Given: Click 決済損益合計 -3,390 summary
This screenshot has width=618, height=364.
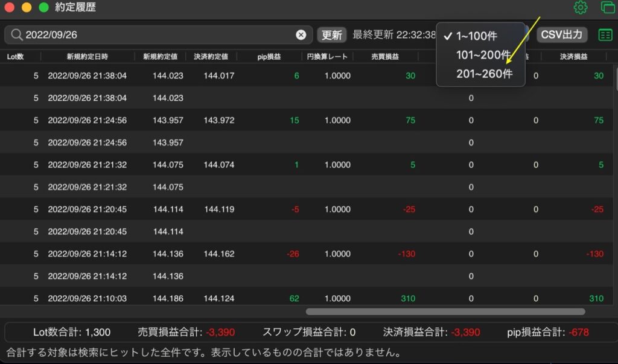Looking at the screenshot, I should click(432, 333).
